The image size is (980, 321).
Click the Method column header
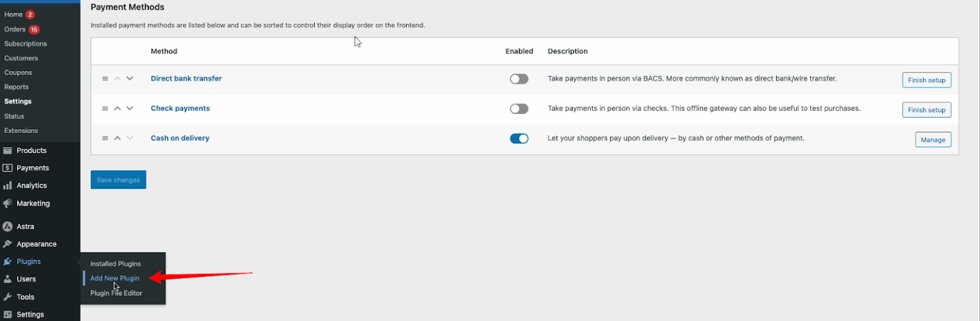click(164, 51)
